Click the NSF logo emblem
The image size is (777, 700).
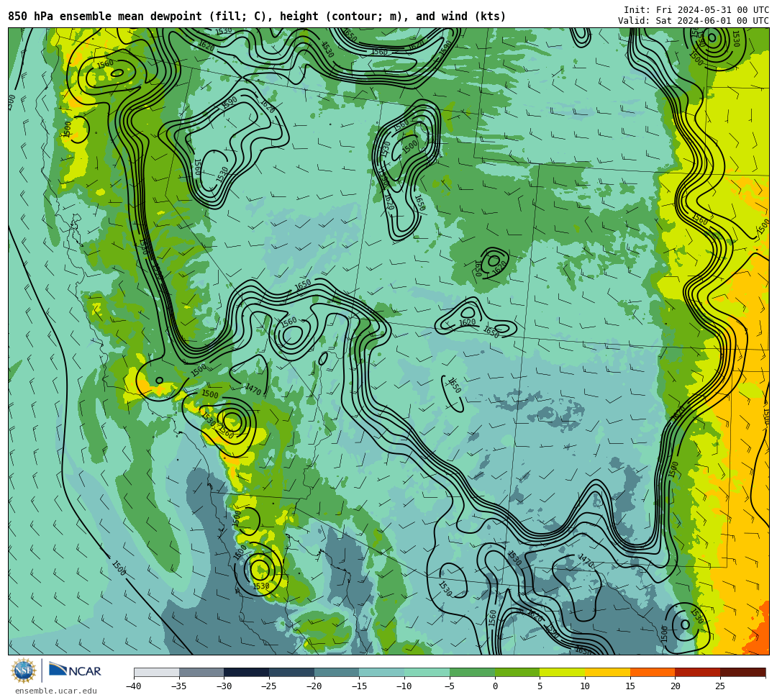(x=24, y=671)
